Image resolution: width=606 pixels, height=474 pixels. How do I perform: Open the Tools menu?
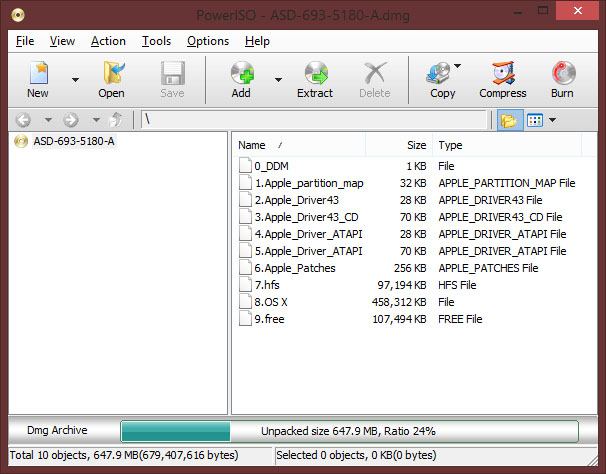click(x=157, y=41)
